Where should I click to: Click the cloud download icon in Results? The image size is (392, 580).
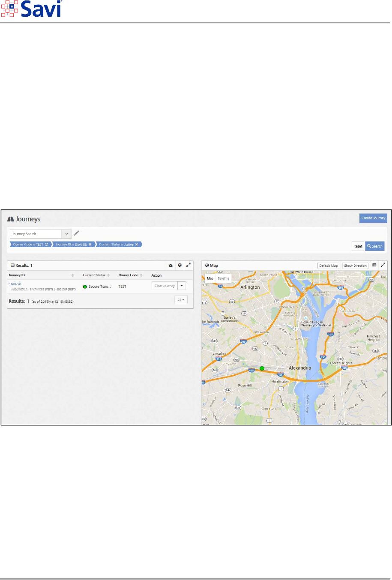(x=171, y=266)
